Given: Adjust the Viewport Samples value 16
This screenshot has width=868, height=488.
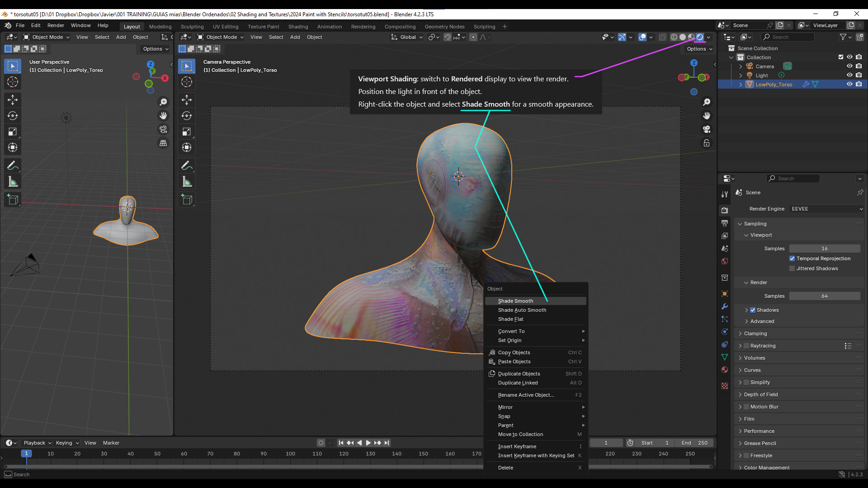Looking at the screenshot, I should tap(825, 249).
